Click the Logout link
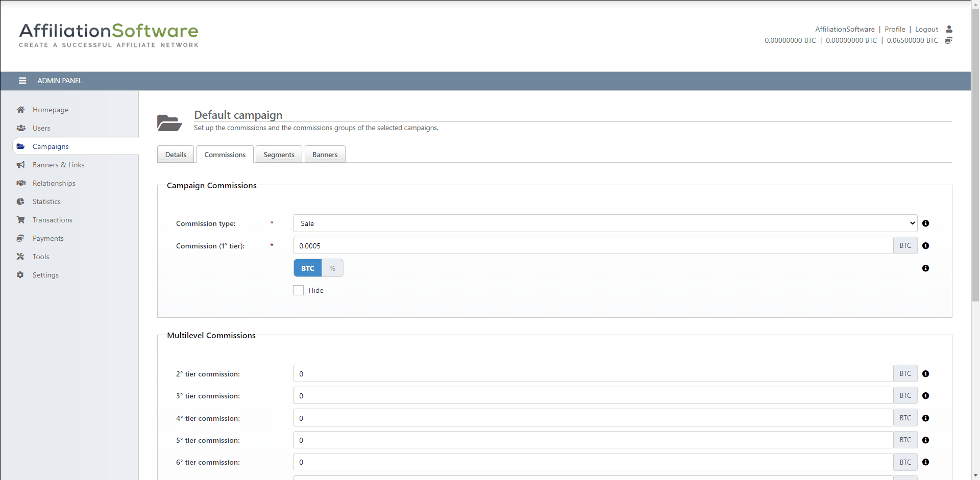The height and width of the screenshot is (480, 980). pos(926,29)
